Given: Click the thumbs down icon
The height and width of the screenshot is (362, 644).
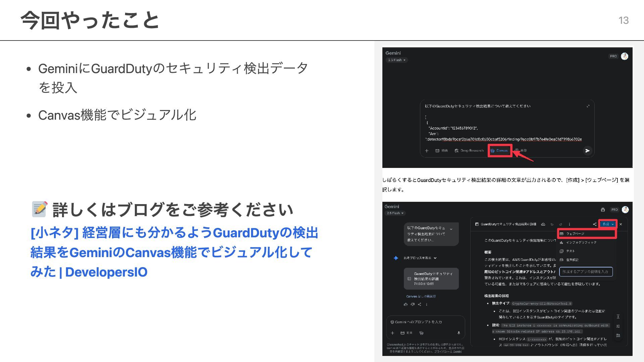Looking at the screenshot, I should click(413, 304).
